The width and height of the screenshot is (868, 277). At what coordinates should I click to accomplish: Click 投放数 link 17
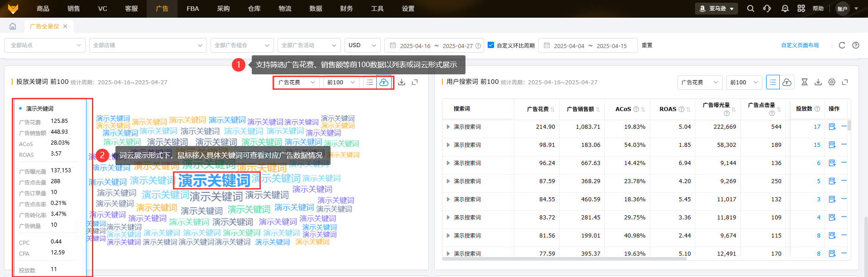[x=817, y=127]
